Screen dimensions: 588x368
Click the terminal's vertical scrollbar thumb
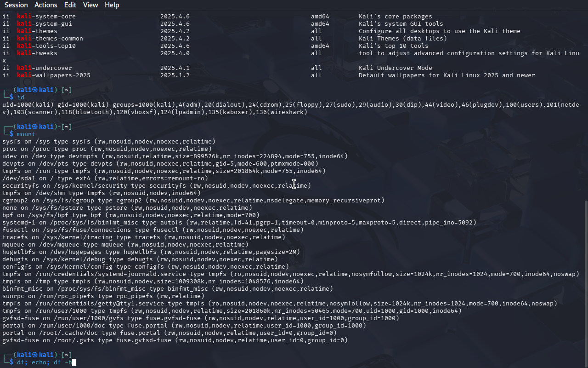(585, 283)
